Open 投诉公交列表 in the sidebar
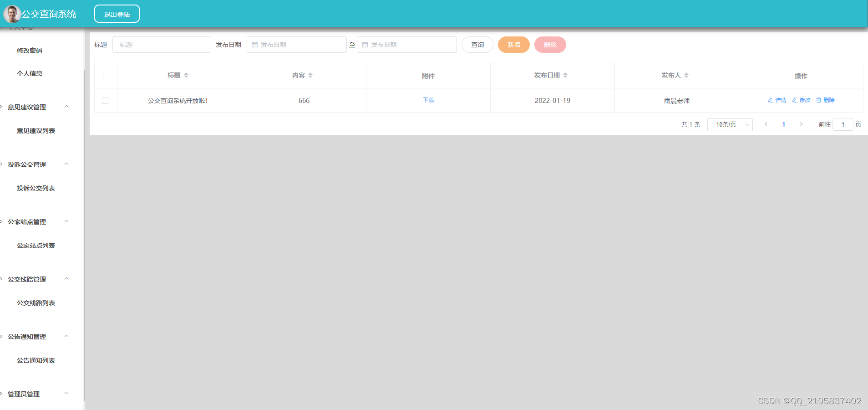The height and width of the screenshot is (410, 868). coord(36,188)
